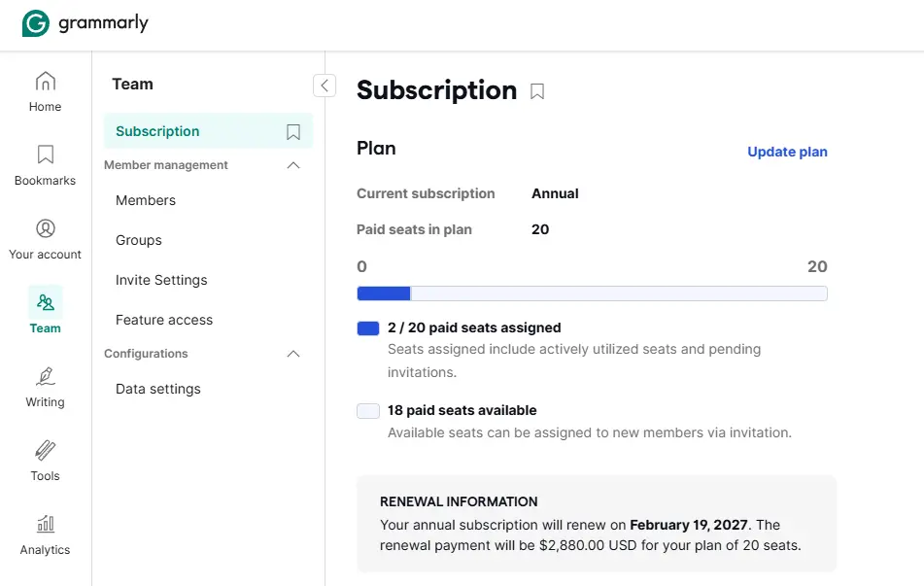This screenshot has width=924, height=586.
Task: Collapse the Configurations section
Action: pyautogui.click(x=292, y=354)
